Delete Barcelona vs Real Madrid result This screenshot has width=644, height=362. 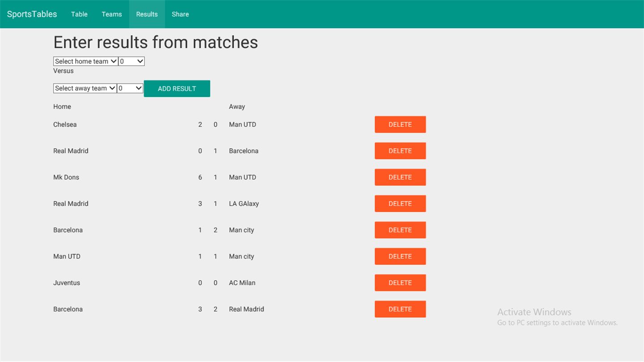[x=400, y=309]
